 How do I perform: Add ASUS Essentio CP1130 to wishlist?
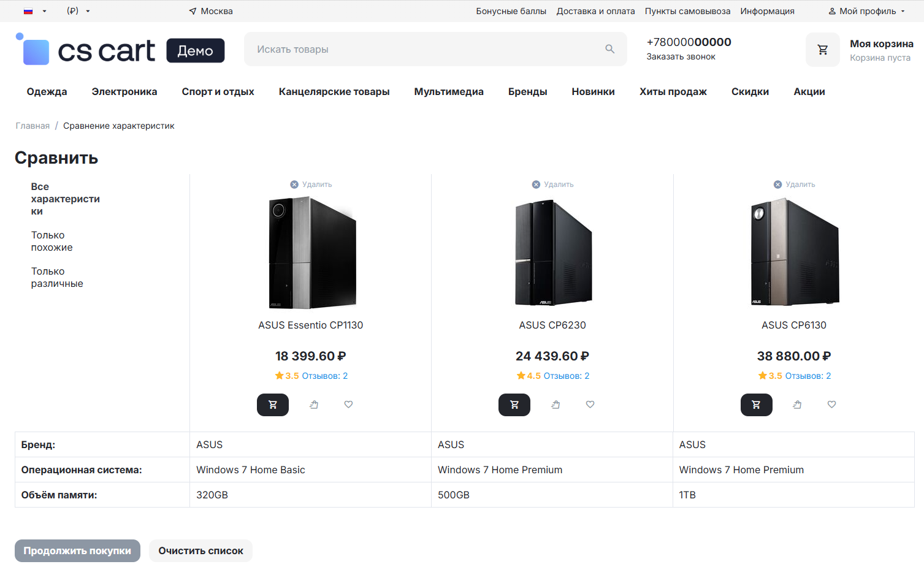coord(348,405)
